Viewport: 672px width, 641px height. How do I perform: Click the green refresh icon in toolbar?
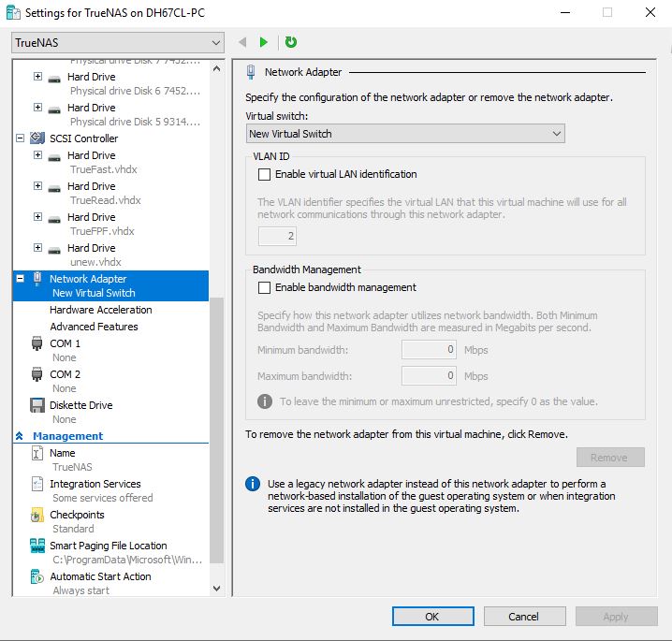click(x=291, y=42)
